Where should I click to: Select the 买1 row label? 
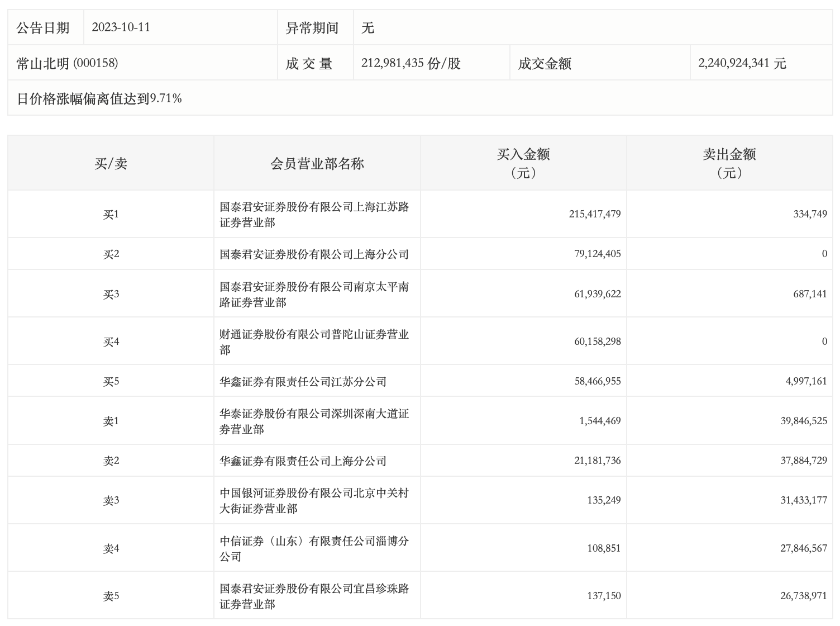tap(111, 214)
